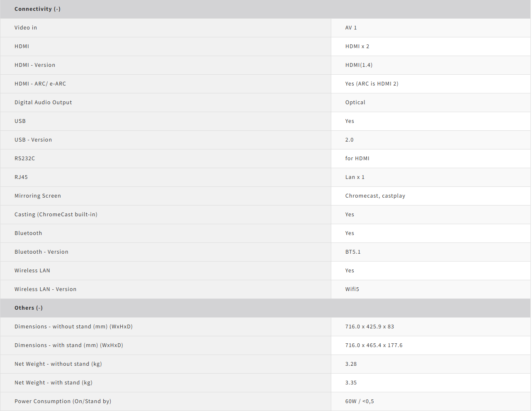
Task: Collapse the Connectivity (-) section header
Action: coord(37,9)
